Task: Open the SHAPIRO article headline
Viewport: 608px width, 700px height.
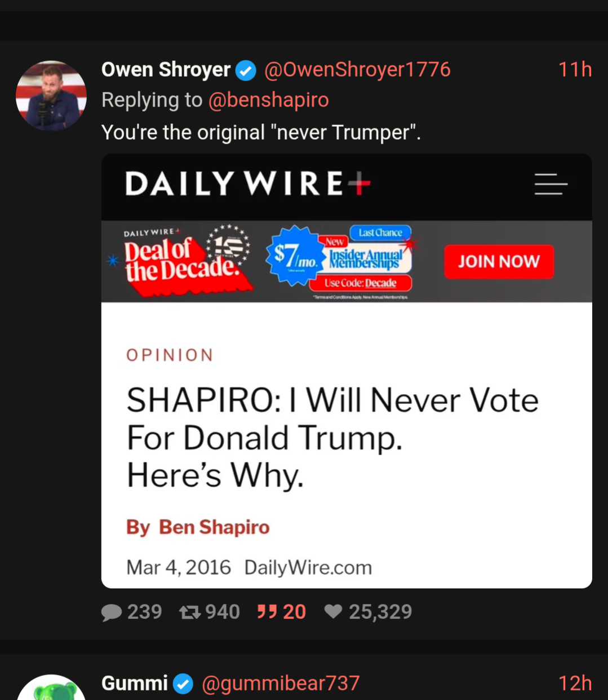Action: (x=332, y=438)
